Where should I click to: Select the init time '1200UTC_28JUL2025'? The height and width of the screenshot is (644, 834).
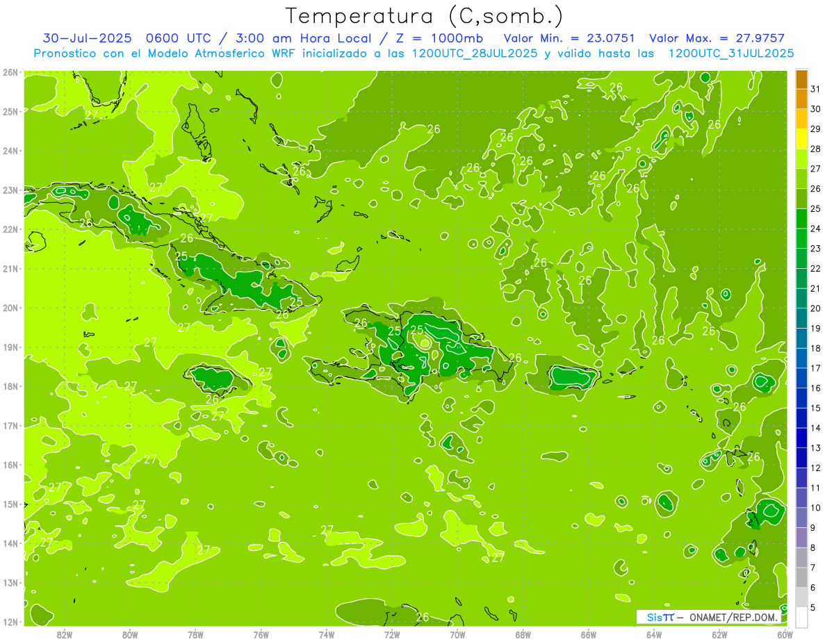tap(475, 53)
